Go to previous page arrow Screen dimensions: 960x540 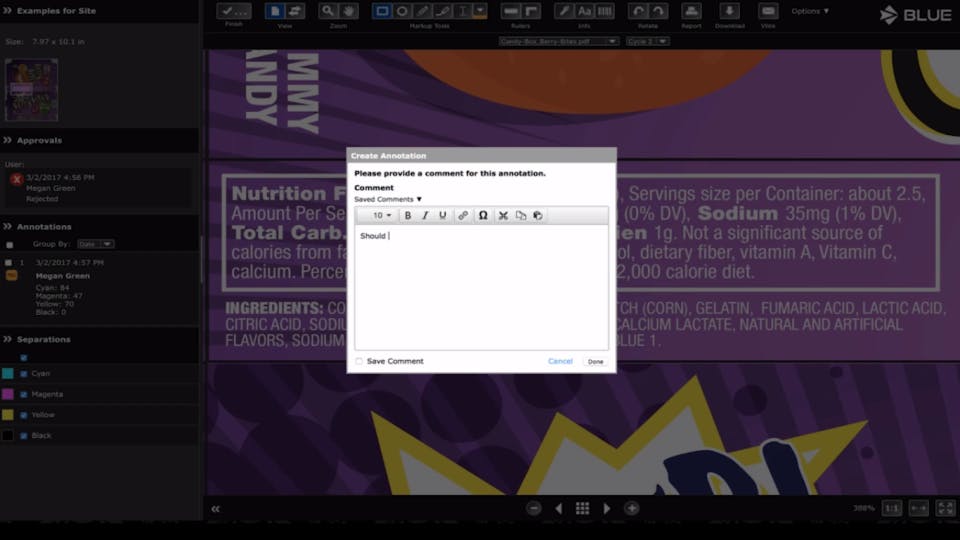tap(558, 508)
